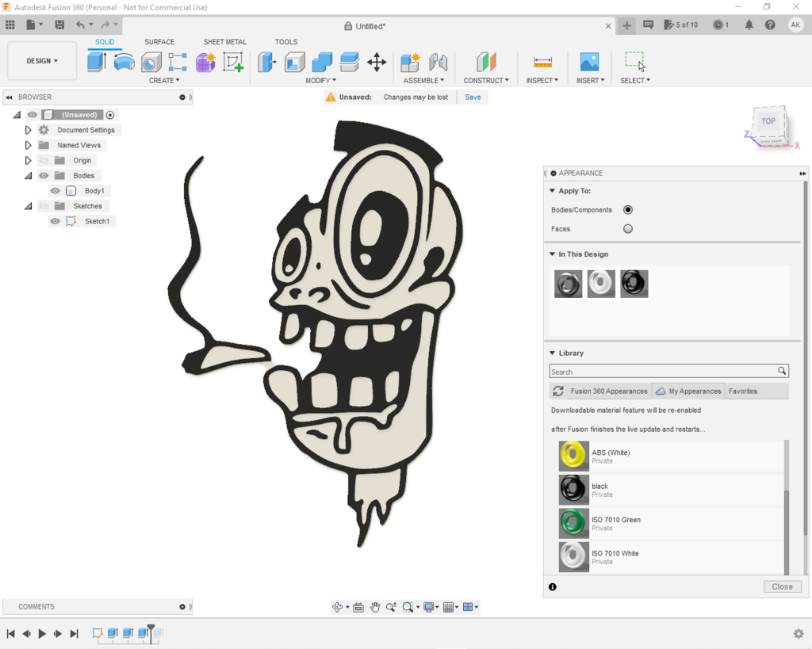Click the Revolve tool icon
Screen dimensions: 812x649
124,62
